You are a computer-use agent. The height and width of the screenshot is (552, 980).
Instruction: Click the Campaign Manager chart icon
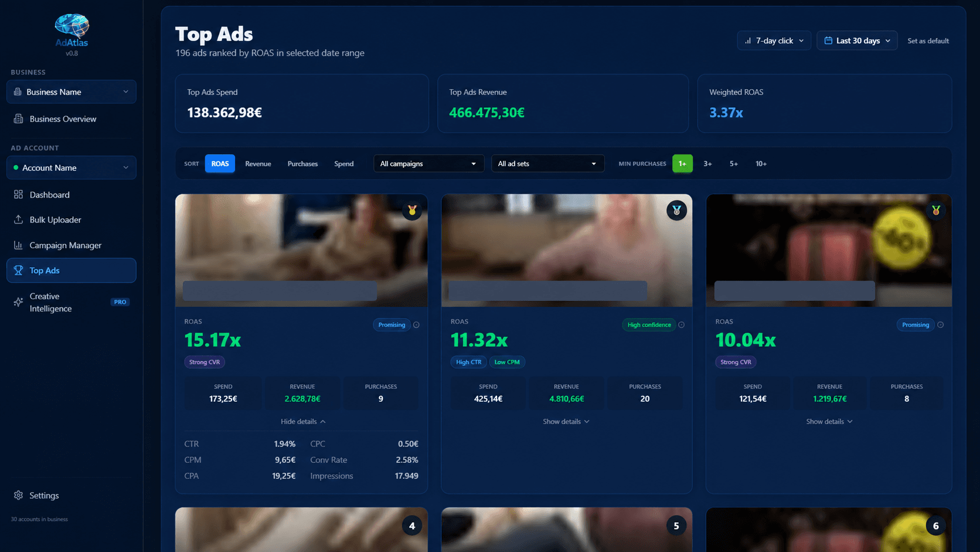(18, 245)
